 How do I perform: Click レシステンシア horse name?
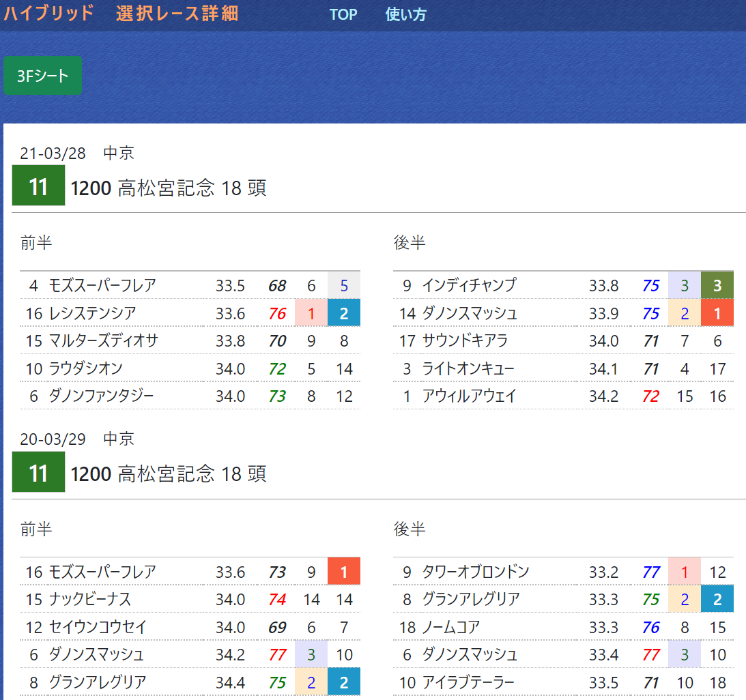pos(93,313)
